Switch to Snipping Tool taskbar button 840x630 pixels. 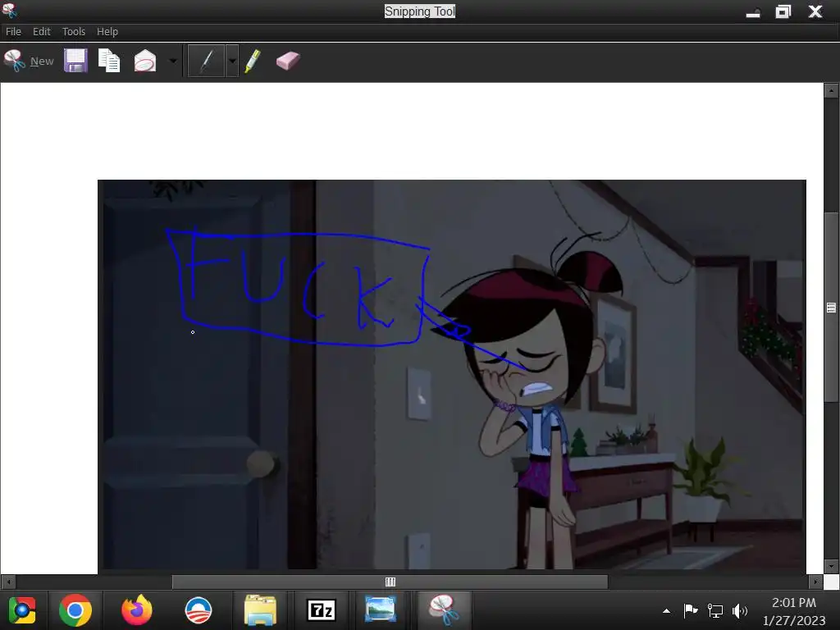[443, 610]
